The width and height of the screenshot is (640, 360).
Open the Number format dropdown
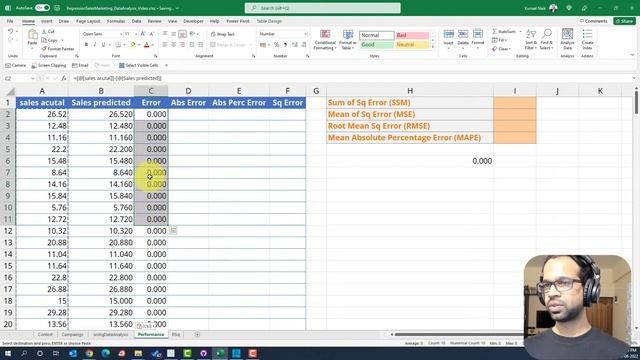click(305, 34)
